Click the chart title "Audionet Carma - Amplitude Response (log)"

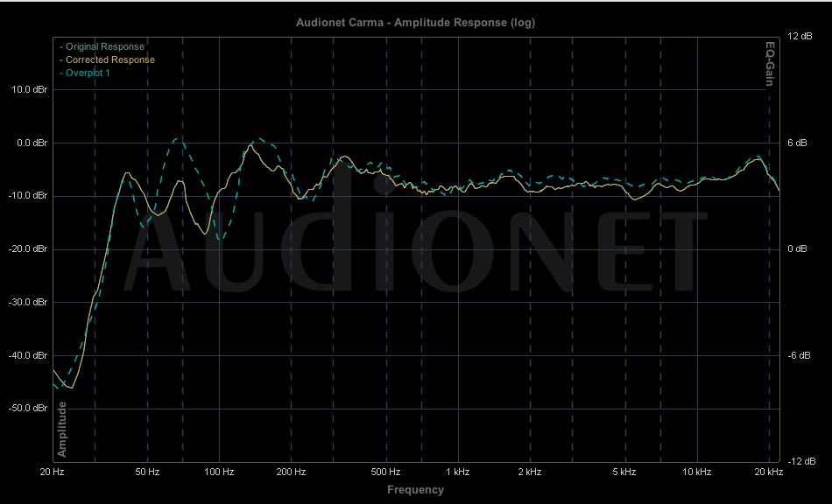(x=415, y=22)
